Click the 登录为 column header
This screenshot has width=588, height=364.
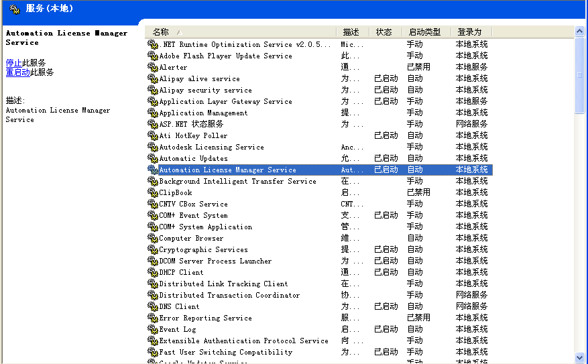470,32
